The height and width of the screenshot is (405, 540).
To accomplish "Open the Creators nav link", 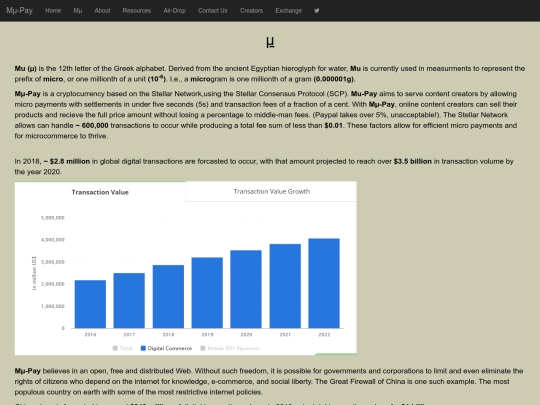I will [251, 11].
